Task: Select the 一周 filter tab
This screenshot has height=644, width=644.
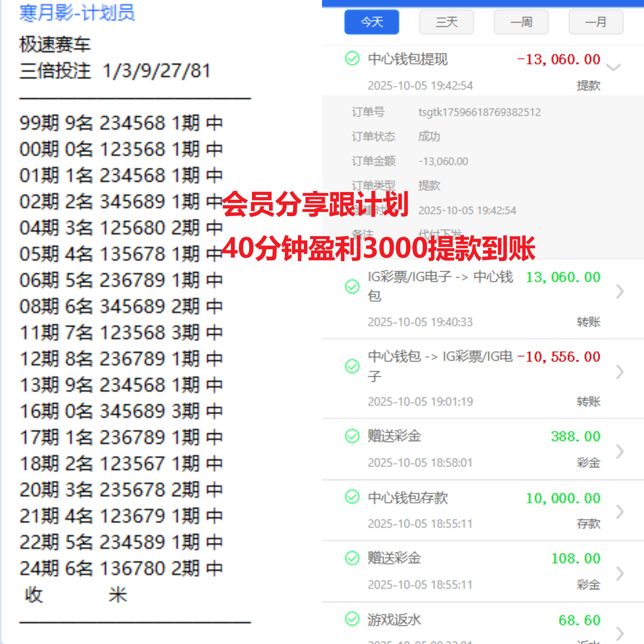Action: point(520,22)
